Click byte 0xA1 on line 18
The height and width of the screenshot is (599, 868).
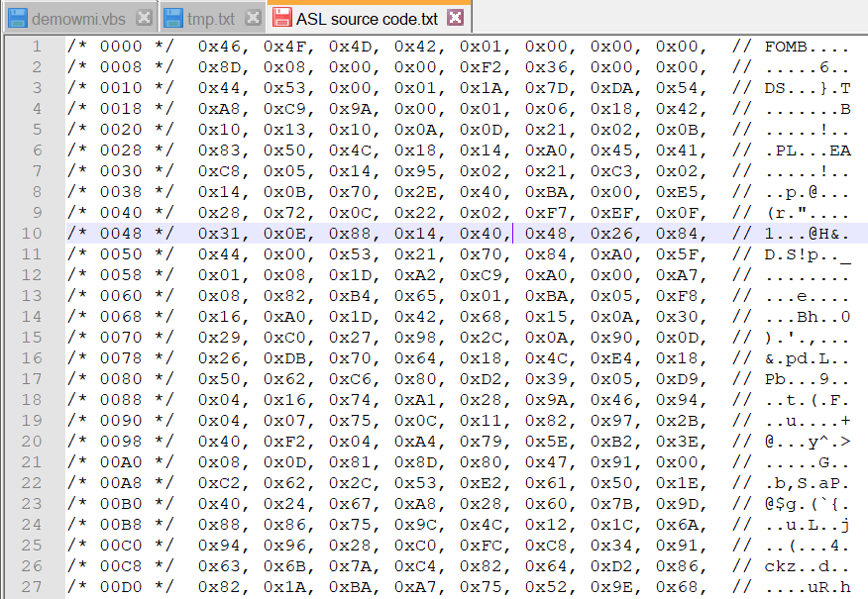[x=415, y=400]
